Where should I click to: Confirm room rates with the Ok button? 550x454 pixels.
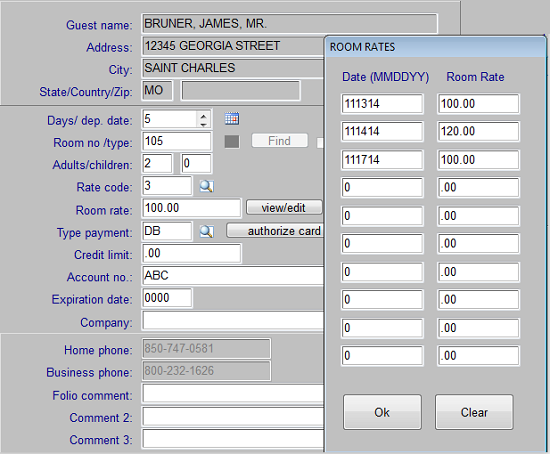(x=382, y=412)
